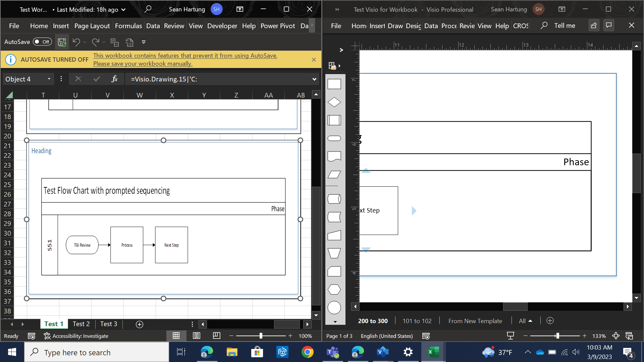Open Customize Quick Access Toolbar dropdown
This screenshot has width=644, height=362.
pyautogui.click(x=144, y=42)
